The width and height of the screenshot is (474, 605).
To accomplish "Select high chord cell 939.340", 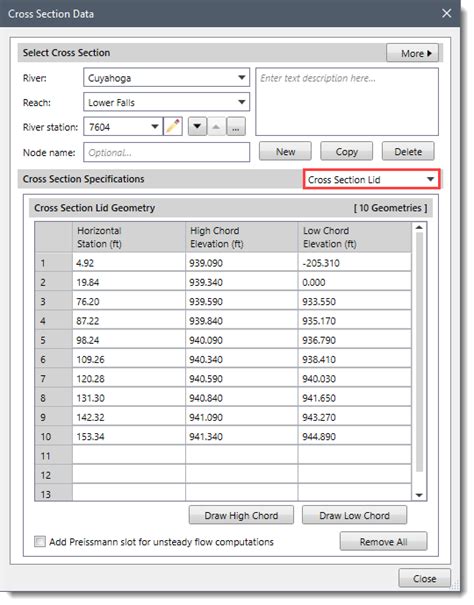I will click(242, 282).
